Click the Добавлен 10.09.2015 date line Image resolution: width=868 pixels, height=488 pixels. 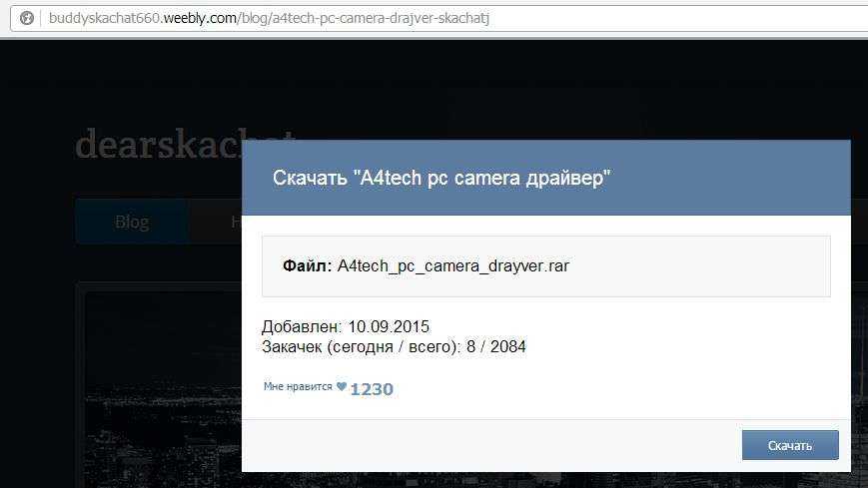click(346, 327)
